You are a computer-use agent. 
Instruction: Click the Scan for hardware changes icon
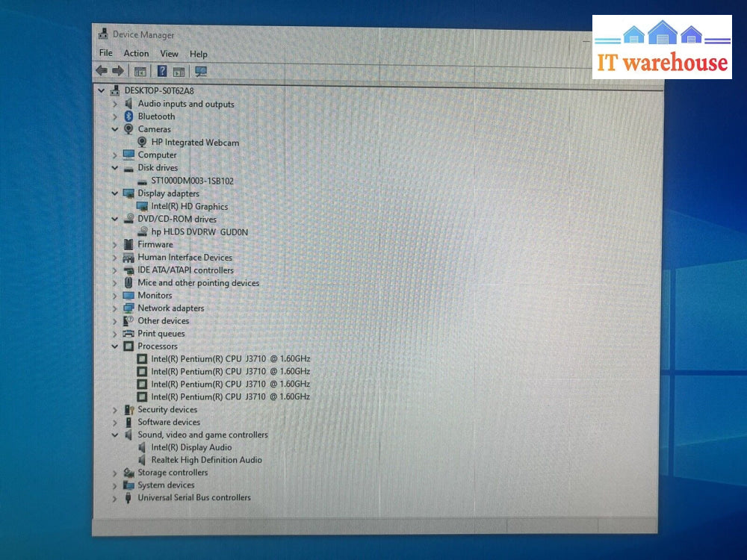pos(200,72)
